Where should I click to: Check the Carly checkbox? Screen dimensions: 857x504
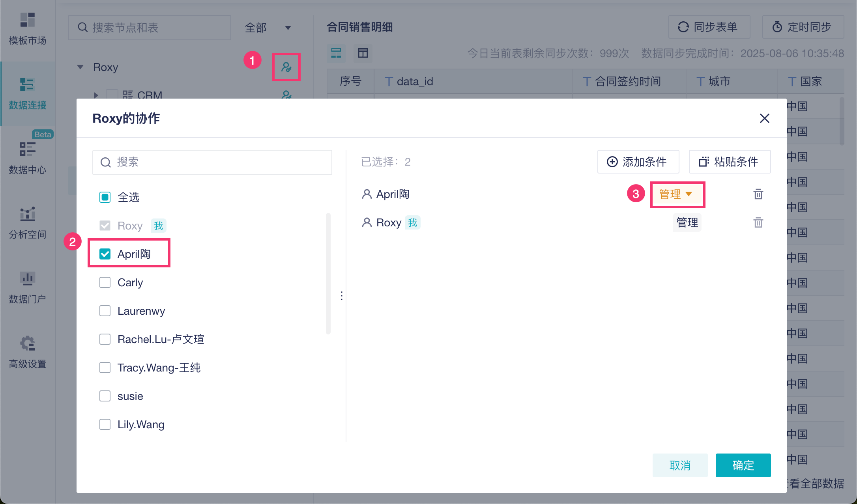(x=105, y=282)
